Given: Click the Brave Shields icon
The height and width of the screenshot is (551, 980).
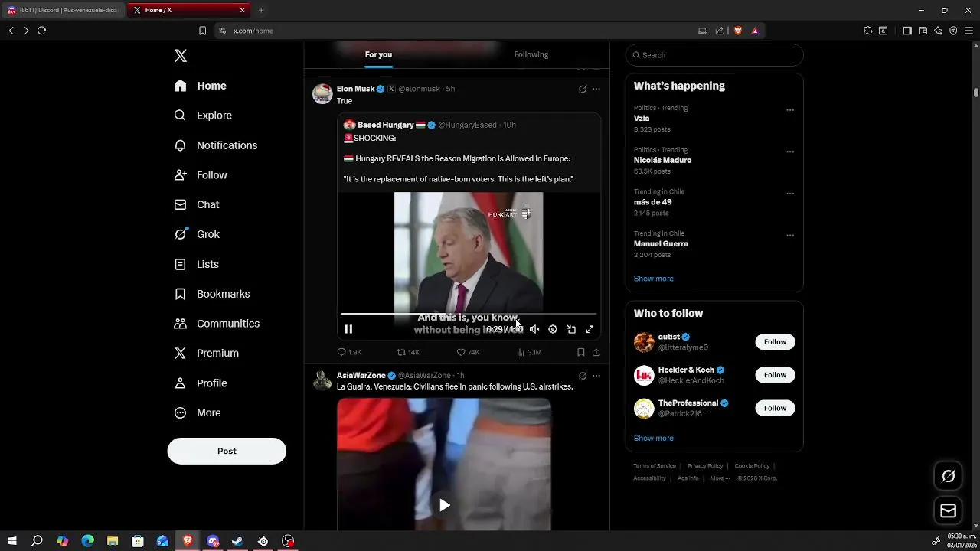Looking at the screenshot, I should [x=738, y=31].
